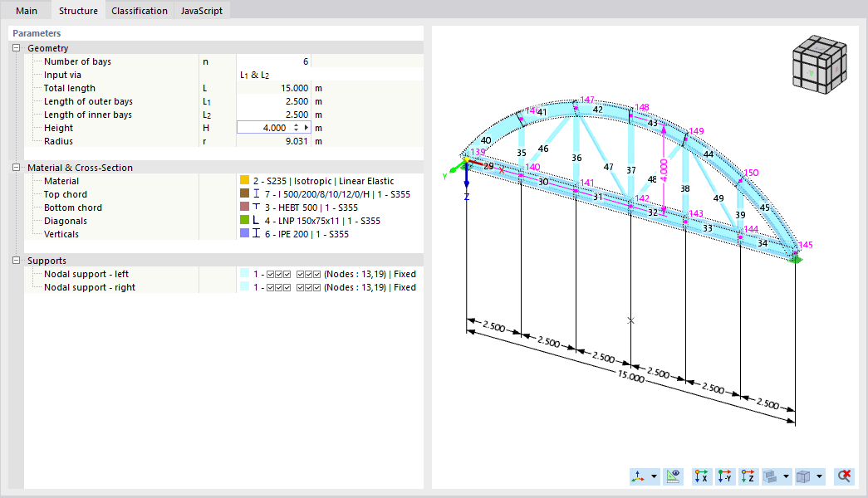Screen dimensions: 868x498
Task: Click the Parameters heading
Action: (37, 33)
